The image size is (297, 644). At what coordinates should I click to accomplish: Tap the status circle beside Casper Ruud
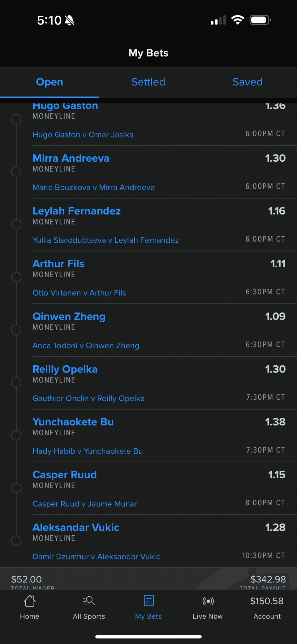[16, 488]
